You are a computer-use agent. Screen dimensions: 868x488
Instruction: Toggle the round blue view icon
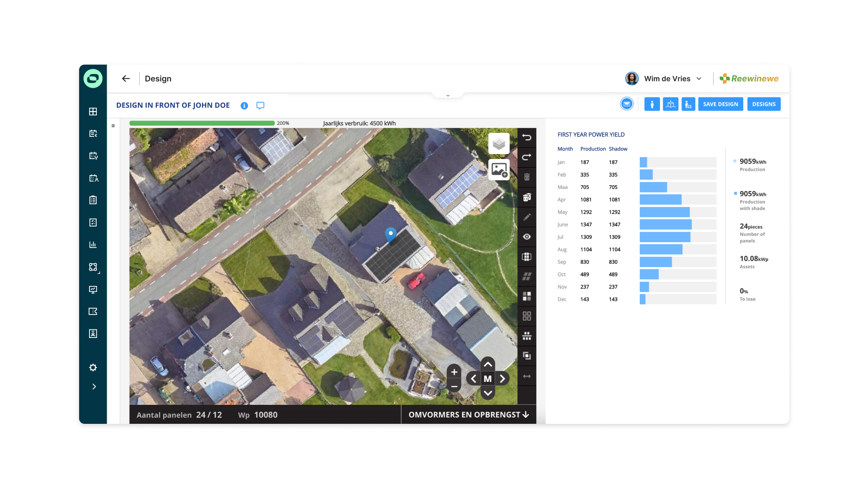pos(627,104)
